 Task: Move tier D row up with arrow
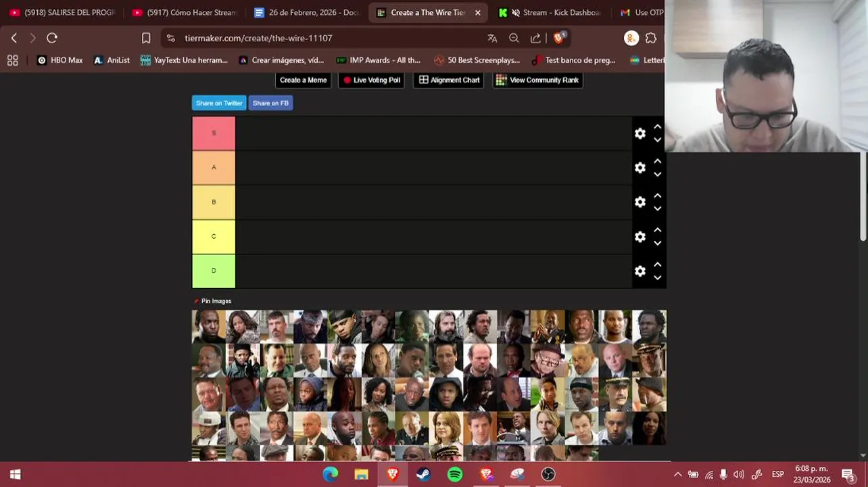(x=657, y=265)
